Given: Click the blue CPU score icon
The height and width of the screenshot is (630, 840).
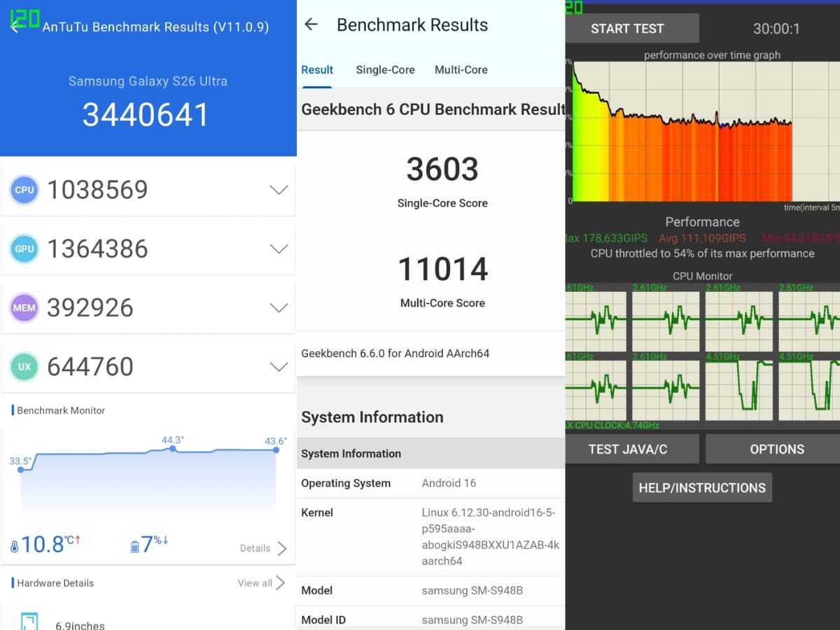Looking at the screenshot, I should point(24,190).
